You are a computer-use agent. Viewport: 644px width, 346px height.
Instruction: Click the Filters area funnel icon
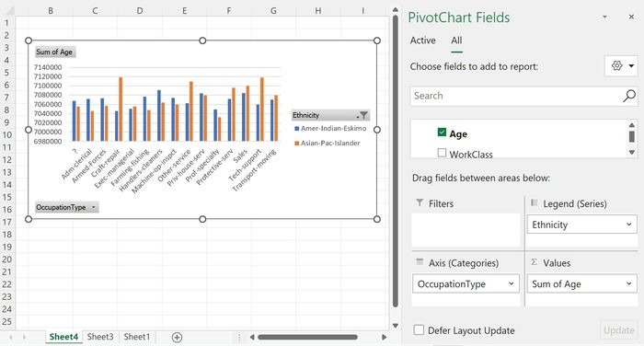coord(420,203)
